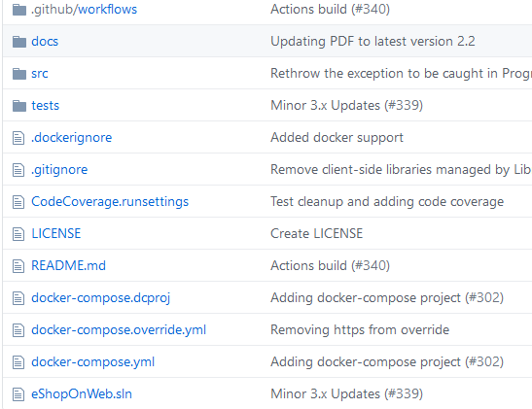532x409 pixels.
Task: Open the docs folder
Action: 45,42
